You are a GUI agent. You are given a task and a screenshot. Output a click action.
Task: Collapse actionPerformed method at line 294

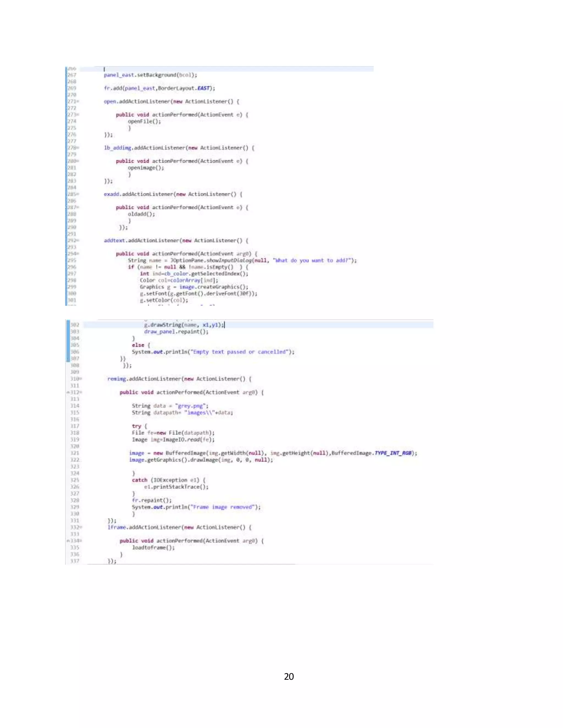pos(78,254)
